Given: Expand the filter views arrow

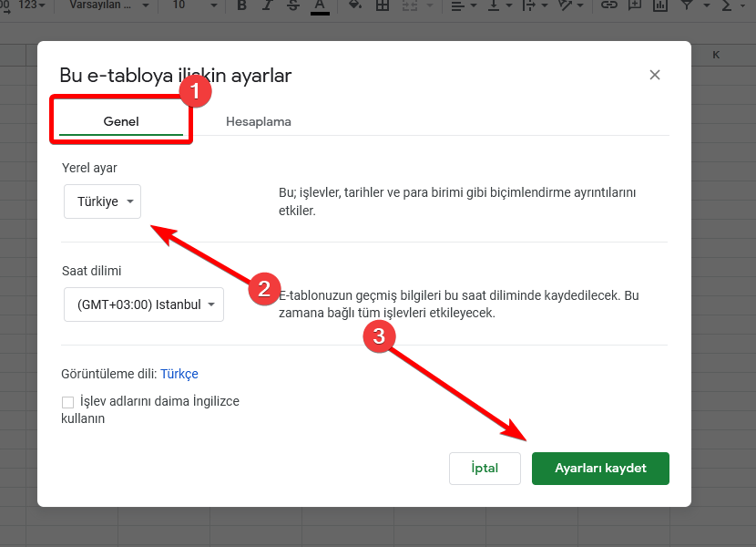Looking at the screenshot, I should pyautogui.click(x=707, y=5).
